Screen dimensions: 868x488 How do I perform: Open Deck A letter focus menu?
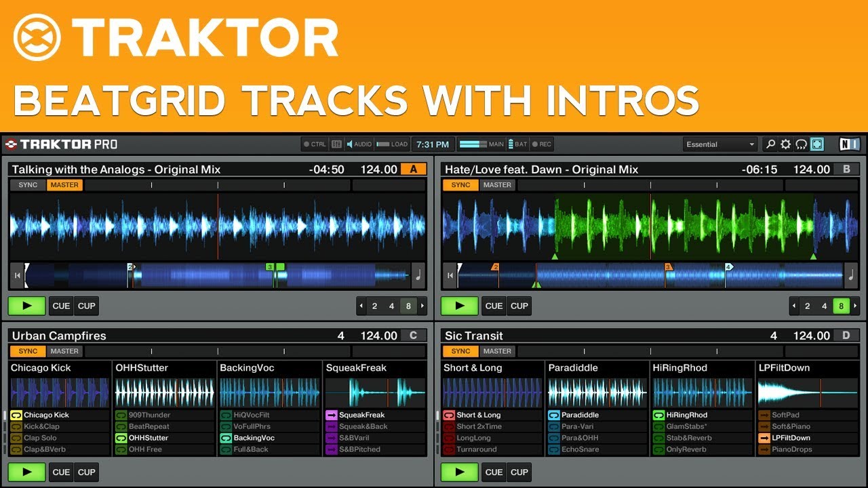[414, 169]
